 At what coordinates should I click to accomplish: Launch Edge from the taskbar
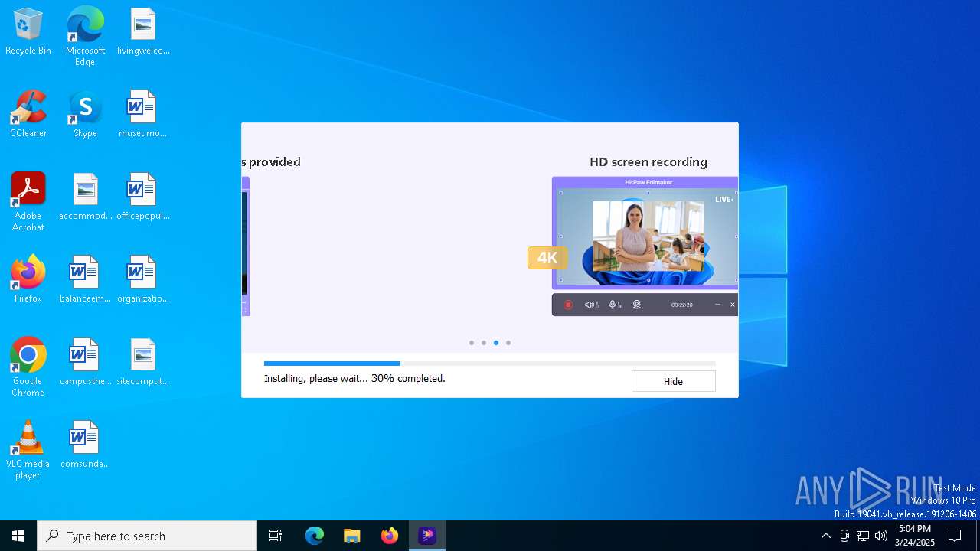click(x=315, y=536)
